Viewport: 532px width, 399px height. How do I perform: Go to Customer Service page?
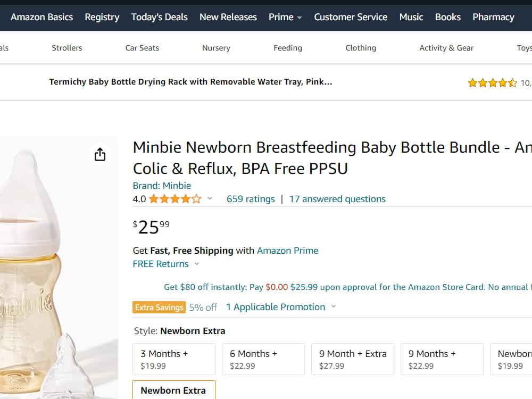pyautogui.click(x=351, y=17)
